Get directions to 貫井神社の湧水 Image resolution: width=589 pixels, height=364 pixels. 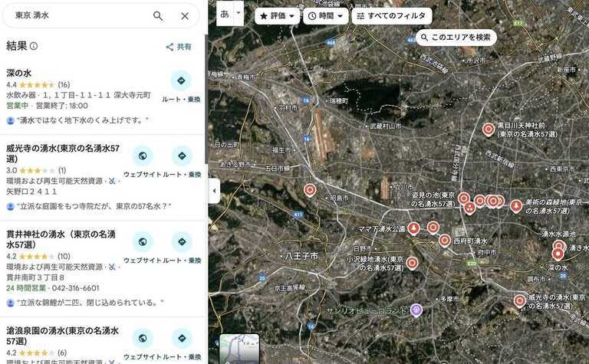[x=182, y=241]
